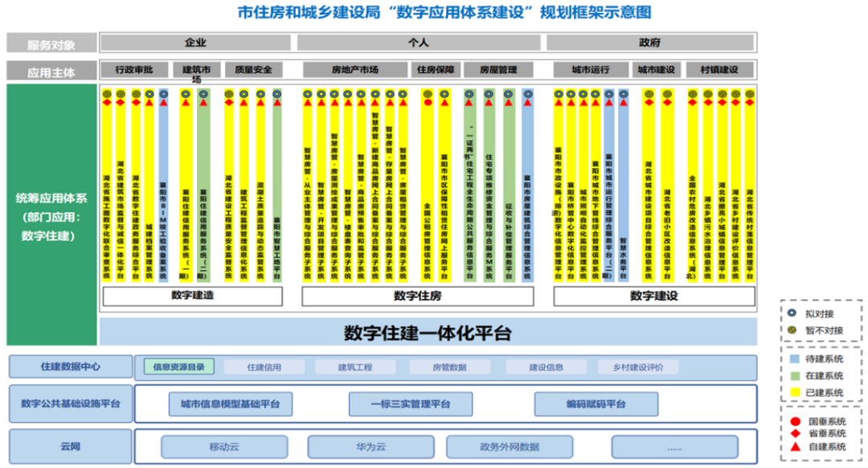Click the 华为云 box
Viewport: 868px width, 468px height.
pyautogui.click(x=371, y=447)
